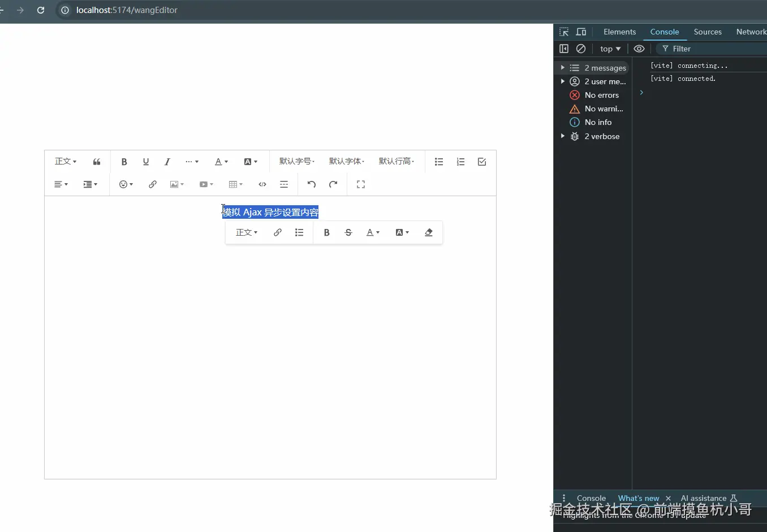Image resolution: width=767 pixels, height=532 pixels.
Task: Expand the 2 verbose messages group
Action: tap(562, 136)
